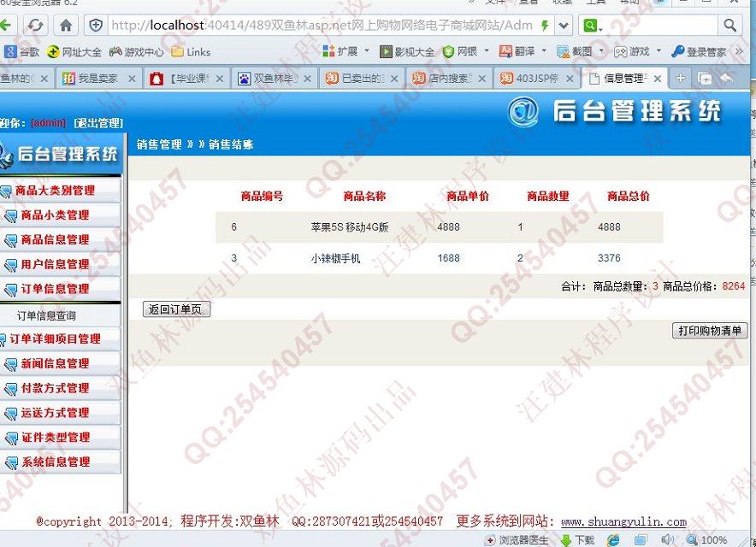Image resolution: width=756 pixels, height=547 pixels.
Task: Click the admin username link
Action: coord(48,123)
